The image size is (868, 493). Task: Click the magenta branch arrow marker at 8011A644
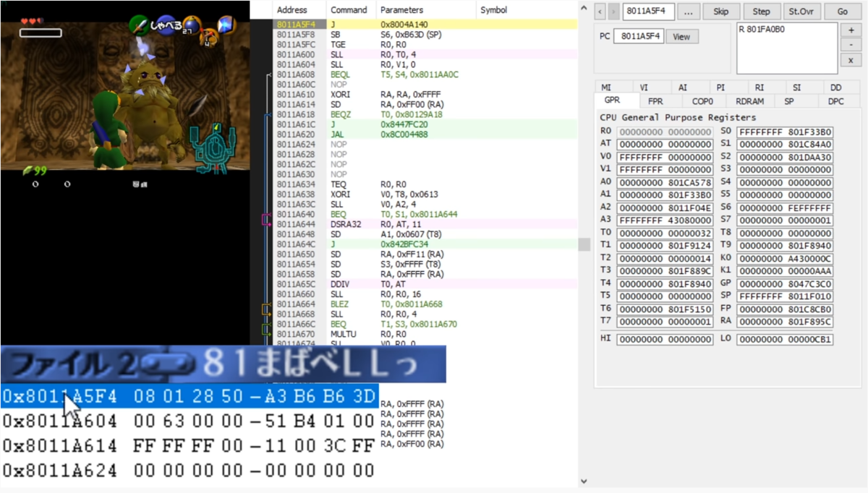265,220
